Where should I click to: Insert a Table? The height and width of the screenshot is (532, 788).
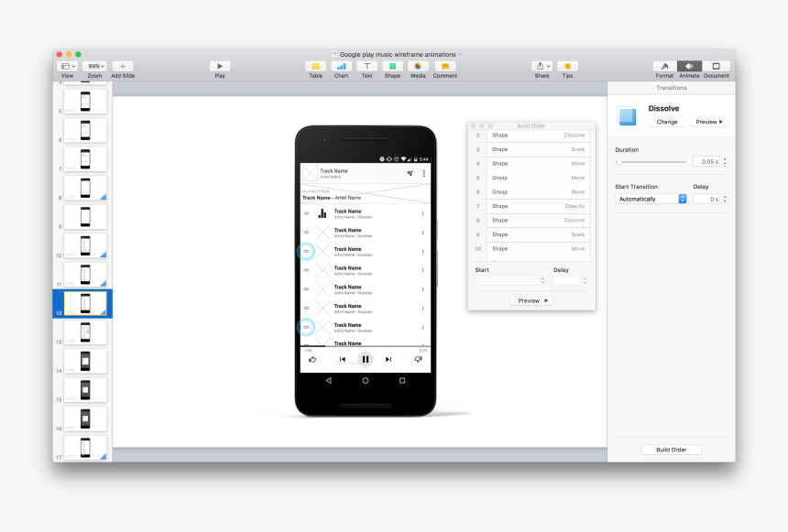[315, 66]
